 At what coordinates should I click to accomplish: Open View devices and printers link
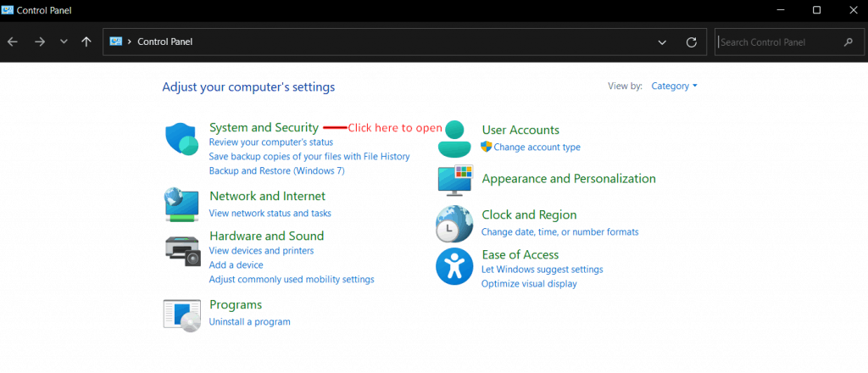coord(261,251)
